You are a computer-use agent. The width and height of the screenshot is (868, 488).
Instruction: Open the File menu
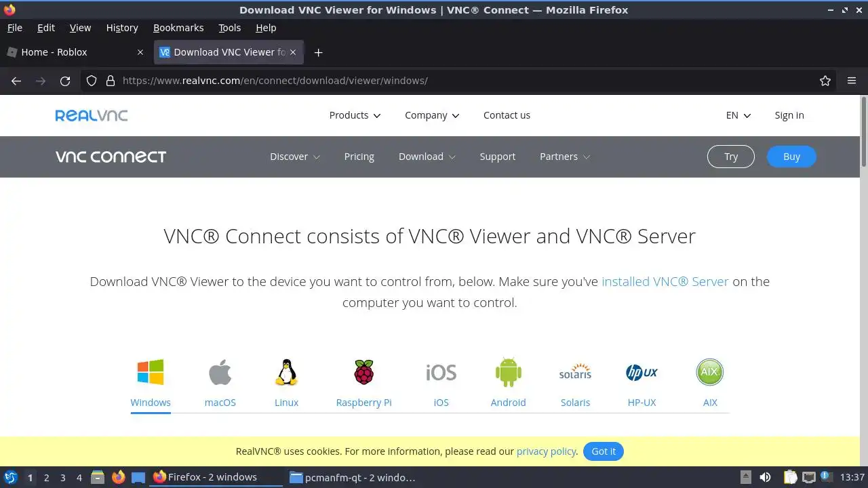pyautogui.click(x=15, y=28)
